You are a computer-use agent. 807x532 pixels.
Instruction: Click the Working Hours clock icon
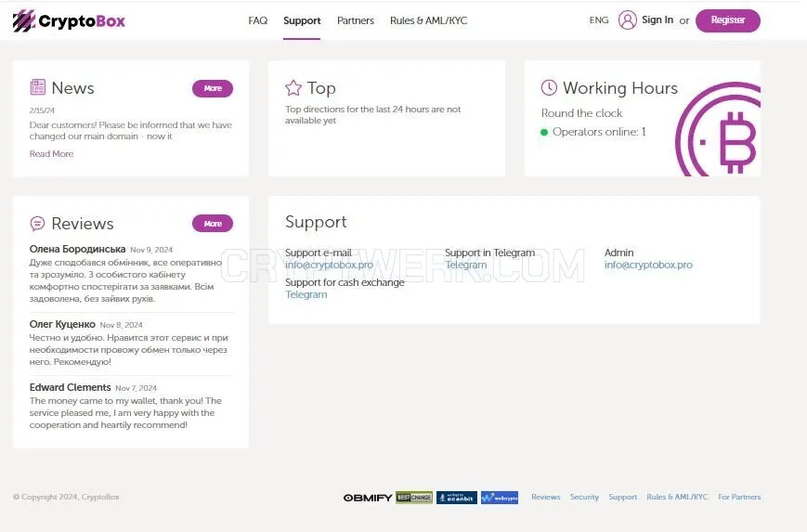tap(549, 87)
